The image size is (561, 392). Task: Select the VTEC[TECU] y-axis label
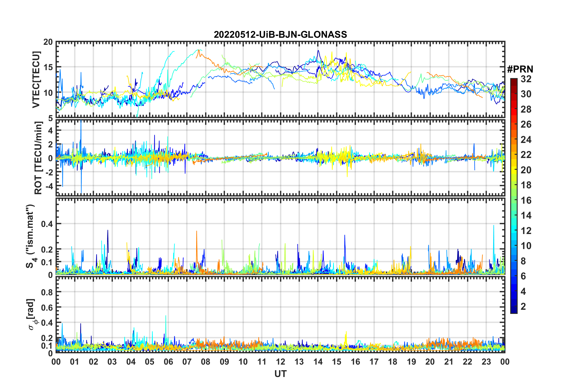[x=36, y=80]
